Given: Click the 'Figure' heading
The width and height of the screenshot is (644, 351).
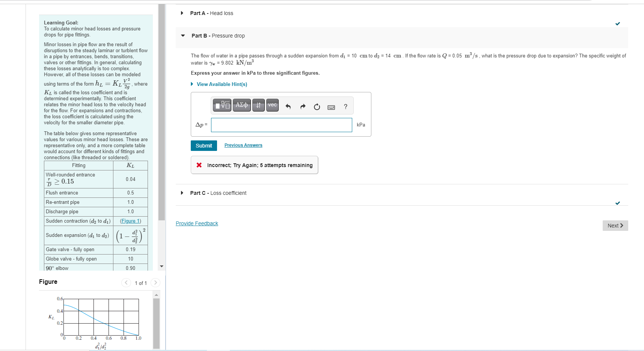Looking at the screenshot, I should pyautogui.click(x=48, y=282).
